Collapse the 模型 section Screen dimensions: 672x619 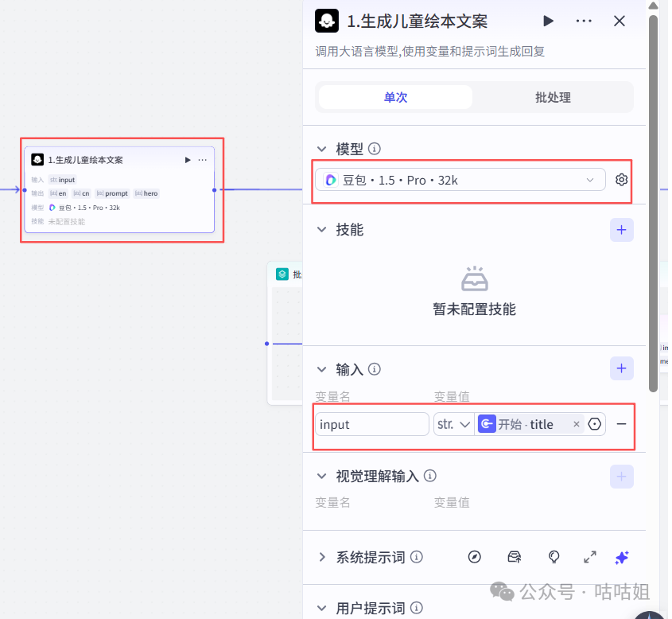[x=321, y=148]
